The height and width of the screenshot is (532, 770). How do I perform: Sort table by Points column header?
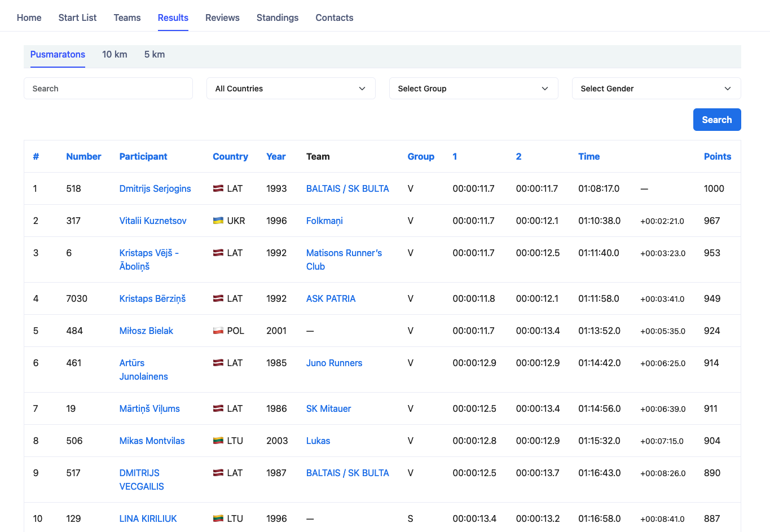point(717,156)
